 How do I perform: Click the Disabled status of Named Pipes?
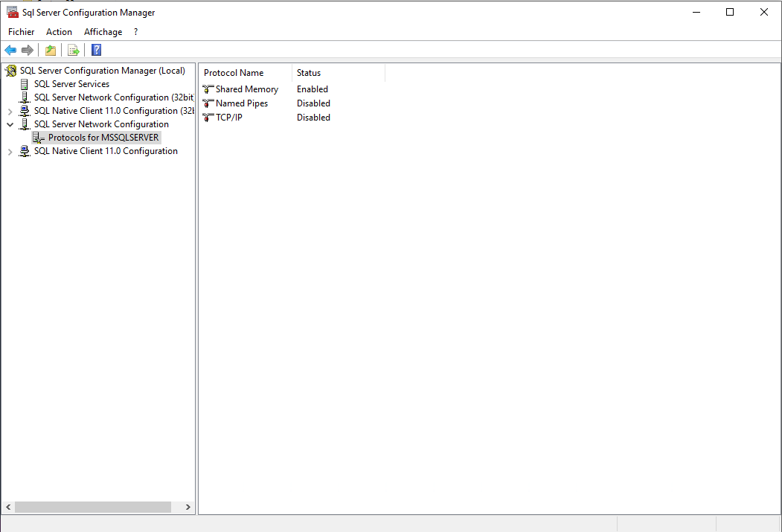[x=313, y=103]
